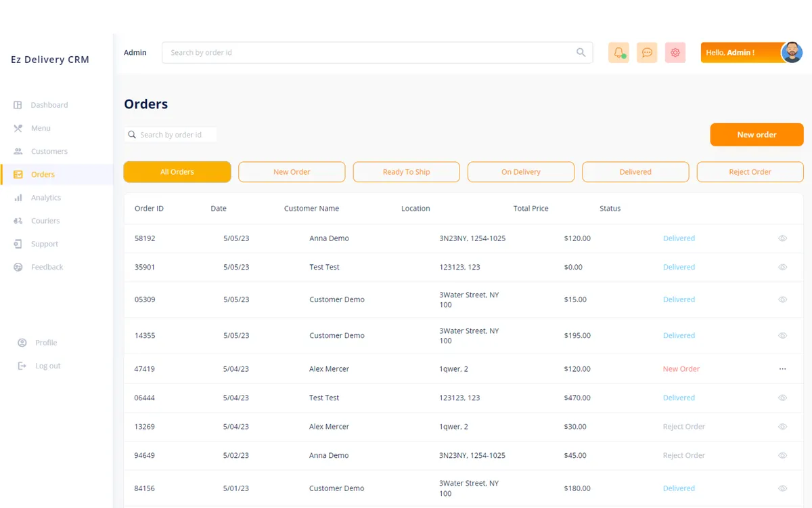Open Dashboard from the sidebar
This screenshot has width=812, height=508.
(49, 105)
